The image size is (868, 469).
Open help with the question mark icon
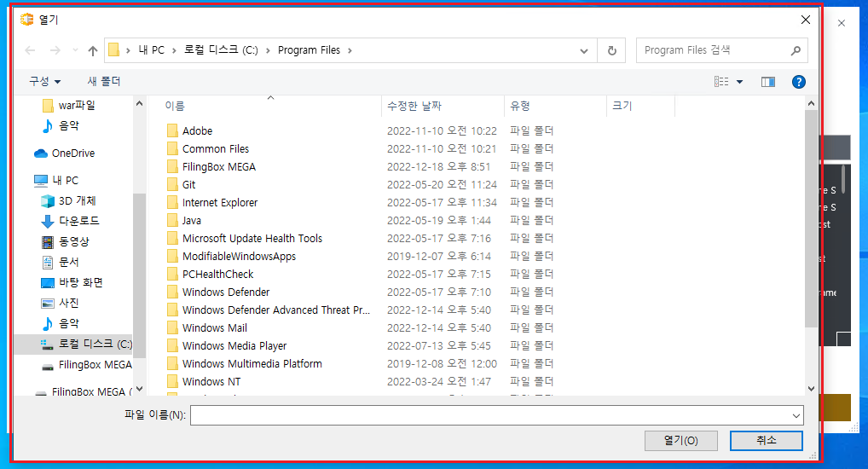tap(798, 82)
